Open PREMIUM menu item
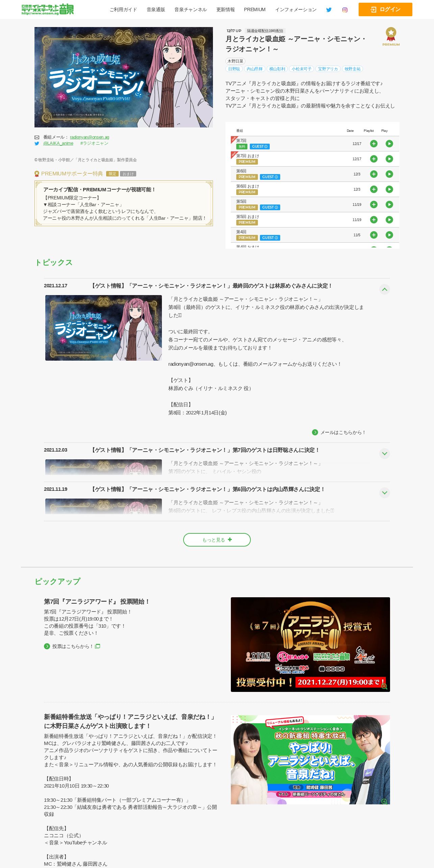The width and height of the screenshot is (434, 868). pos(255,9)
